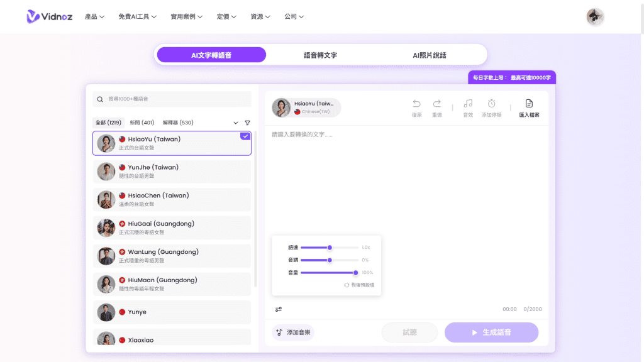Click the search magnifier icon
The height and width of the screenshot is (362, 644).
point(100,99)
